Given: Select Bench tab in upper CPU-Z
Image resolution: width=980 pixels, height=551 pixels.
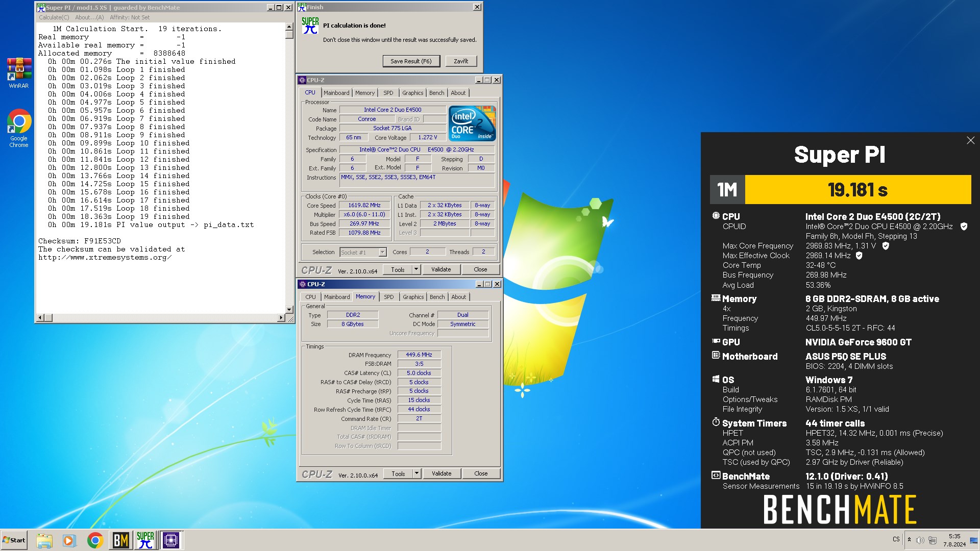Looking at the screenshot, I should coord(436,93).
